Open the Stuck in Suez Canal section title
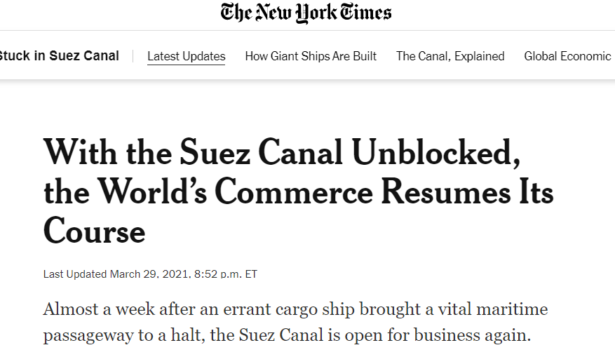This screenshot has width=615, height=364. [59, 56]
